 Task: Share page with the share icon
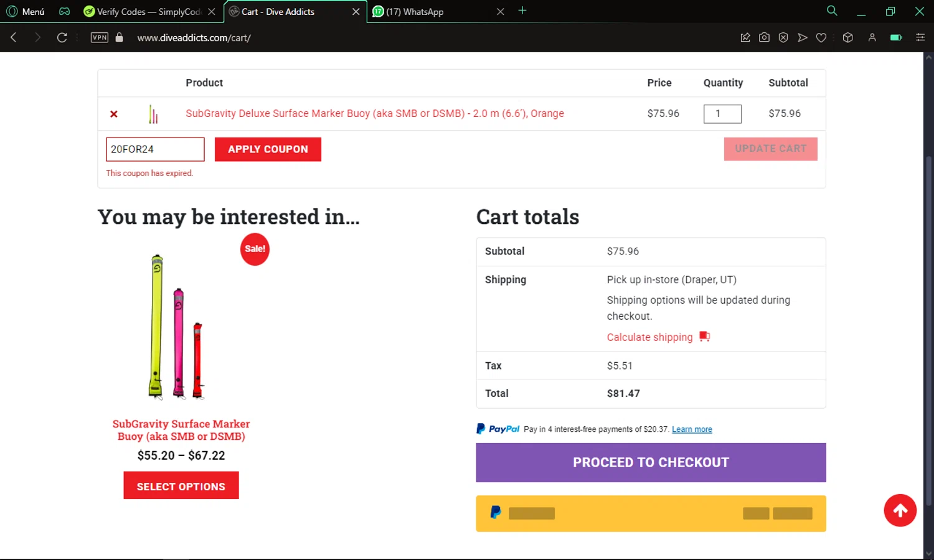[745, 37]
